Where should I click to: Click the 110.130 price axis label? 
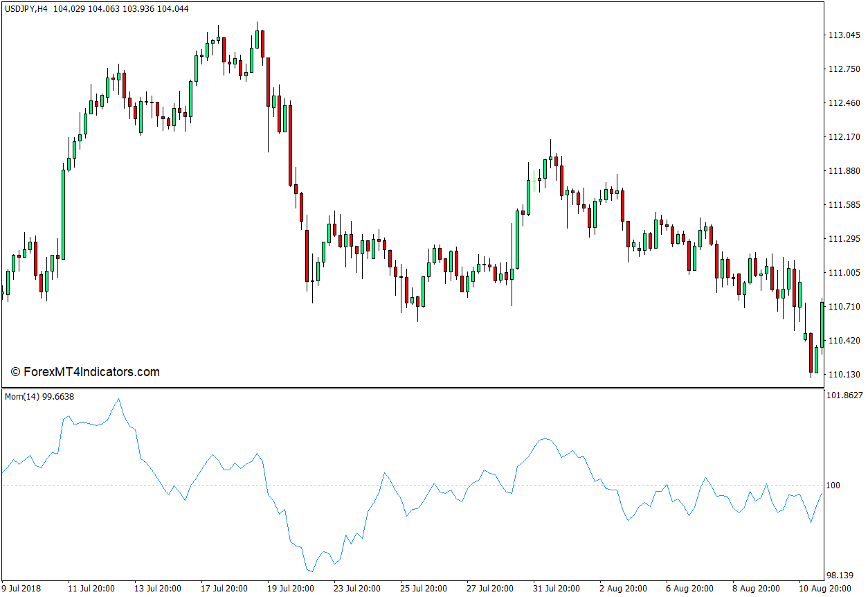coord(843,375)
